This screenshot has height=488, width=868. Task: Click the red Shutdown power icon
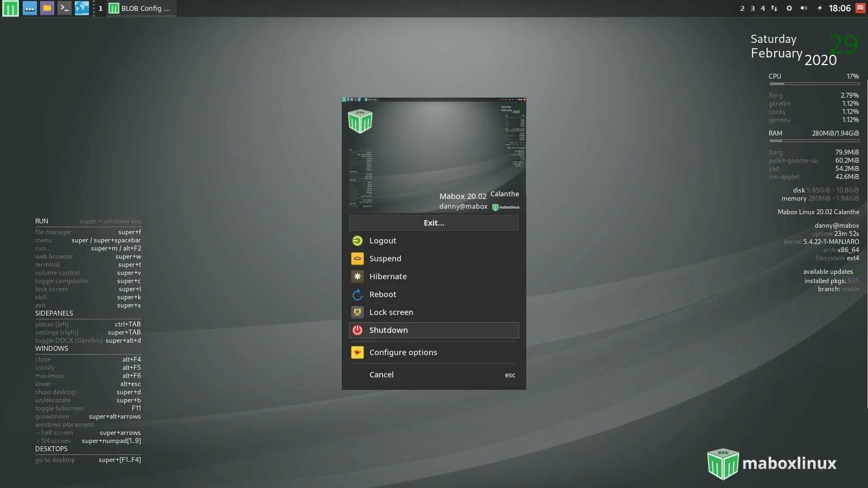point(358,330)
